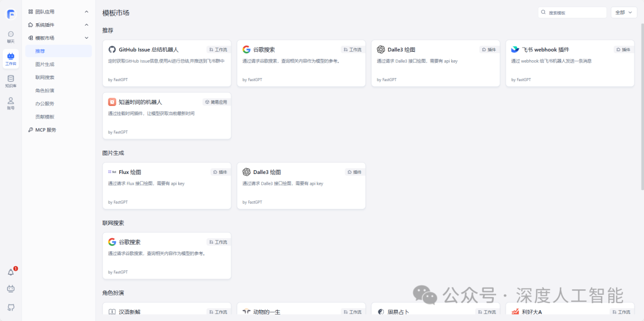644x321 pixels.
Task: Click the Flux logo on Flux 绘图 card
Action: (112, 172)
